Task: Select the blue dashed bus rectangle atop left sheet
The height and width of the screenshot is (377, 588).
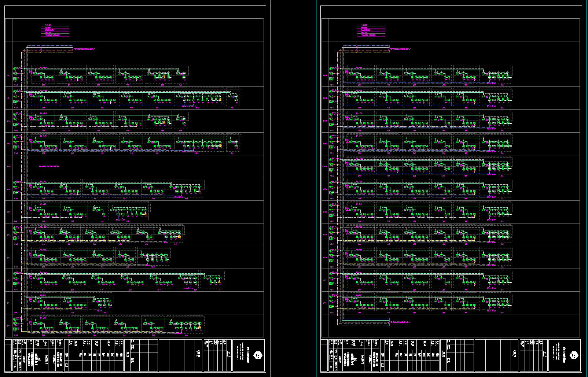Action: pyautogui.click(x=50, y=46)
